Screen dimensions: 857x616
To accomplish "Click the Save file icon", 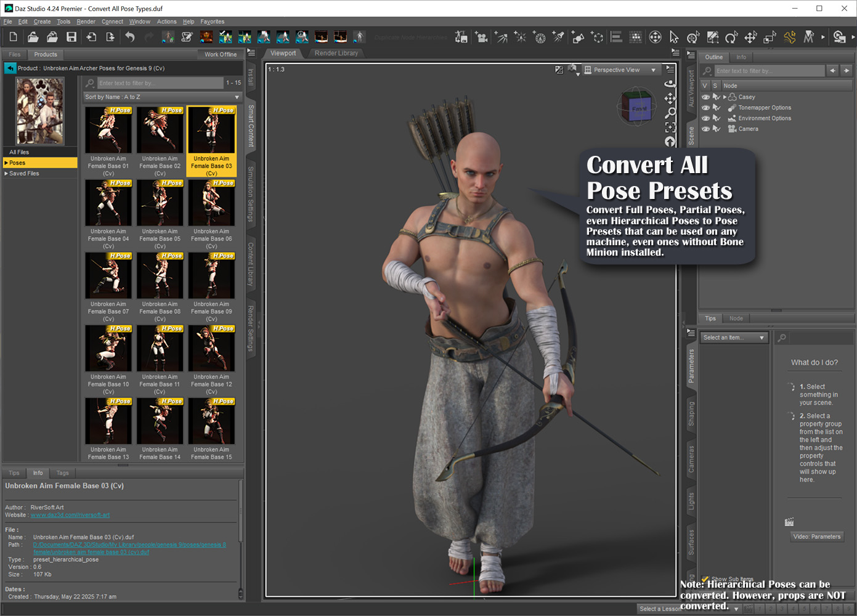I will tap(71, 37).
